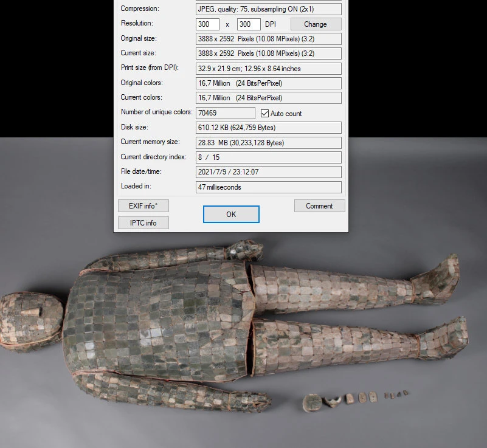The image size is (487, 448).
Task: Click the Comment button
Action: [319, 206]
